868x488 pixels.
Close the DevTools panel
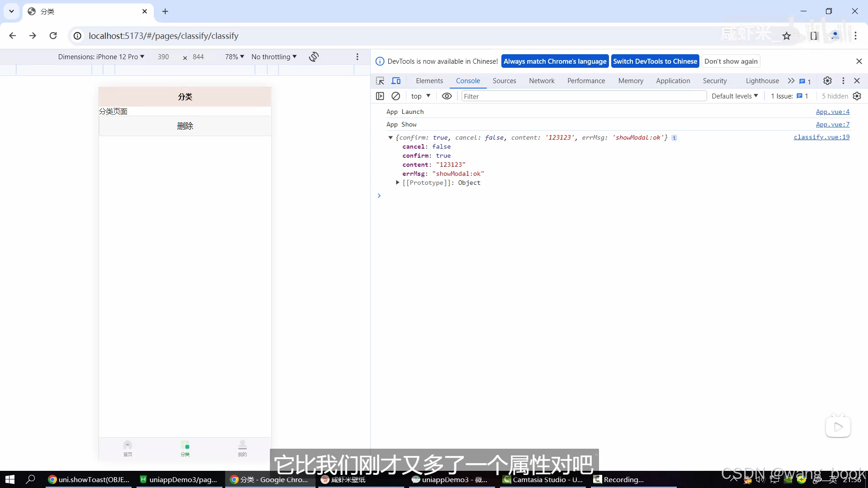point(857,80)
